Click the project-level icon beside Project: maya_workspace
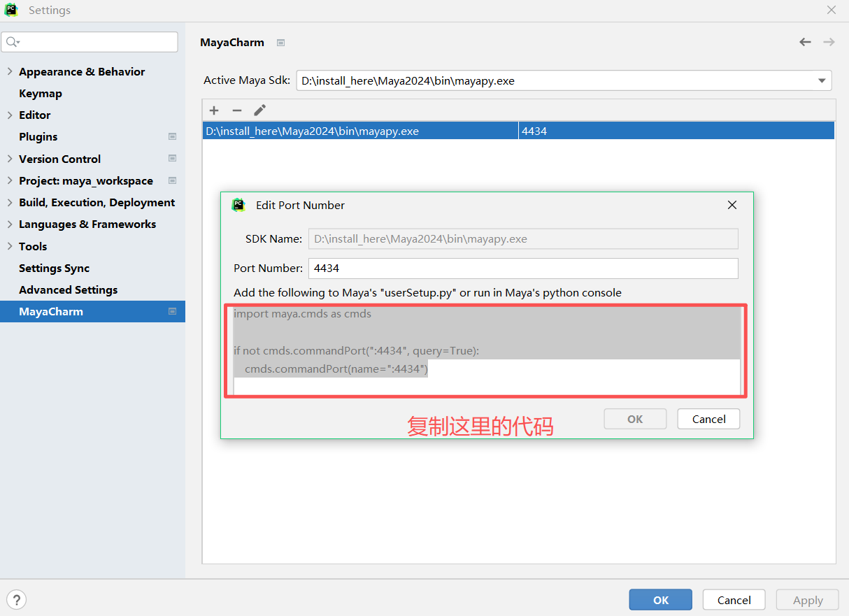This screenshot has height=616, width=849. pos(172,180)
